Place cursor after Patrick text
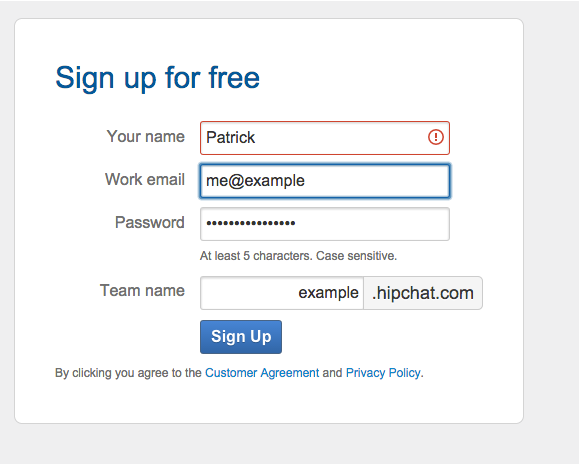 pos(256,138)
